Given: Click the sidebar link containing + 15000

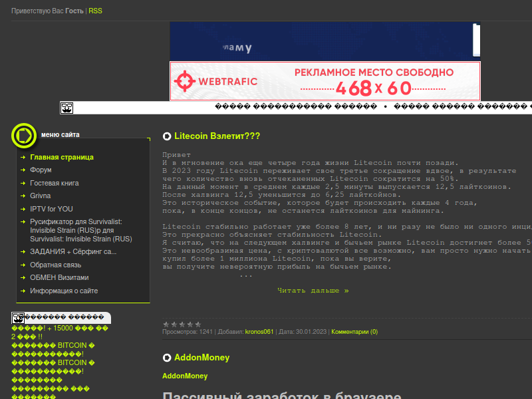Looking at the screenshot, I should [60, 332].
